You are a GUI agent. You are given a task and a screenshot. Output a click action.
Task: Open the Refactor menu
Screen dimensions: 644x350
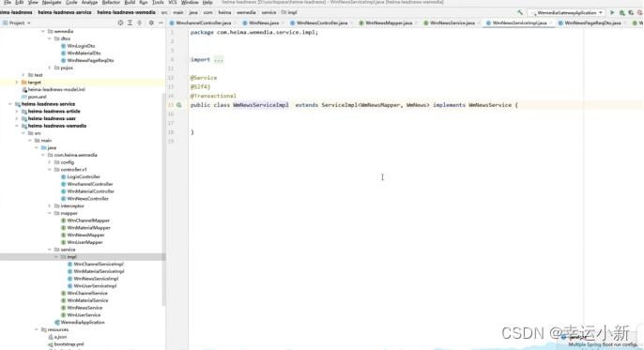coord(111,3)
